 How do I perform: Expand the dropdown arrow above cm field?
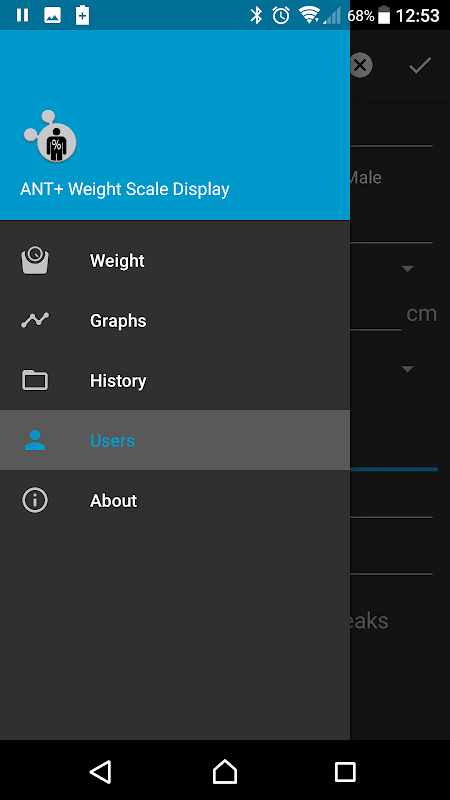coord(407,268)
